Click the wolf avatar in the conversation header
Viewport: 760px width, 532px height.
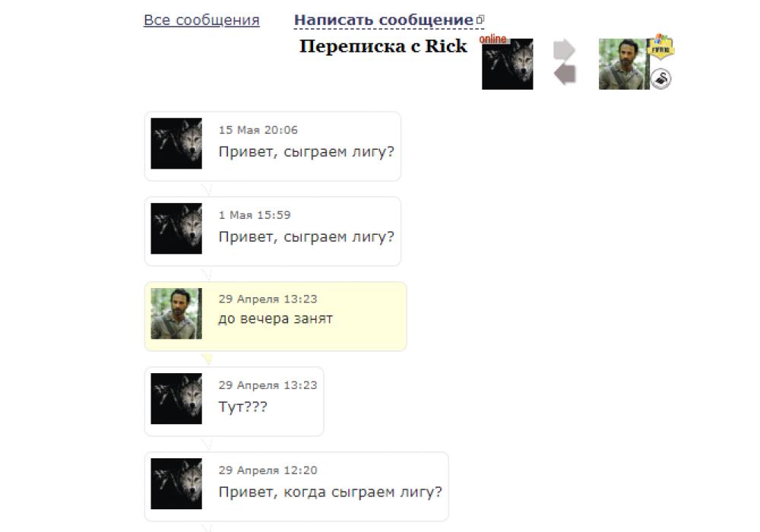508,64
